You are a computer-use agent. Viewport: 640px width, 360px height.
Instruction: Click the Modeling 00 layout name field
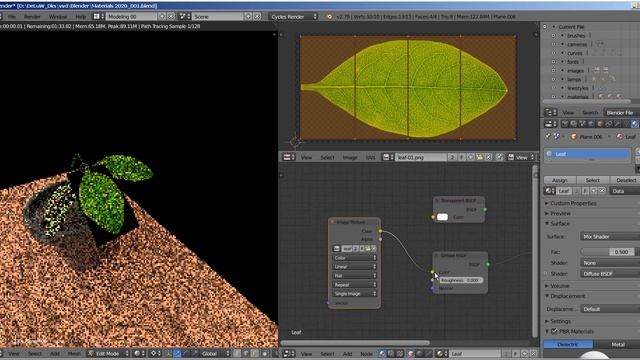pyautogui.click(x=131, y=17)
